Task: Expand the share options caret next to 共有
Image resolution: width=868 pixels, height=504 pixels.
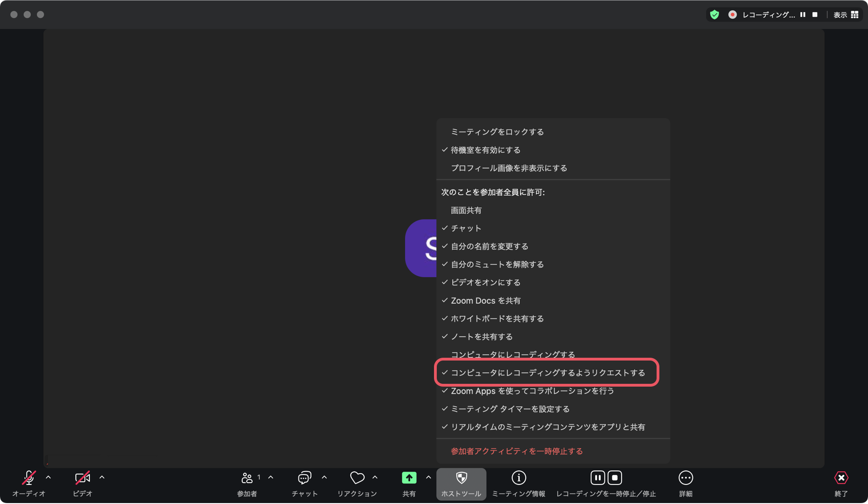Action: coord(428,477)
